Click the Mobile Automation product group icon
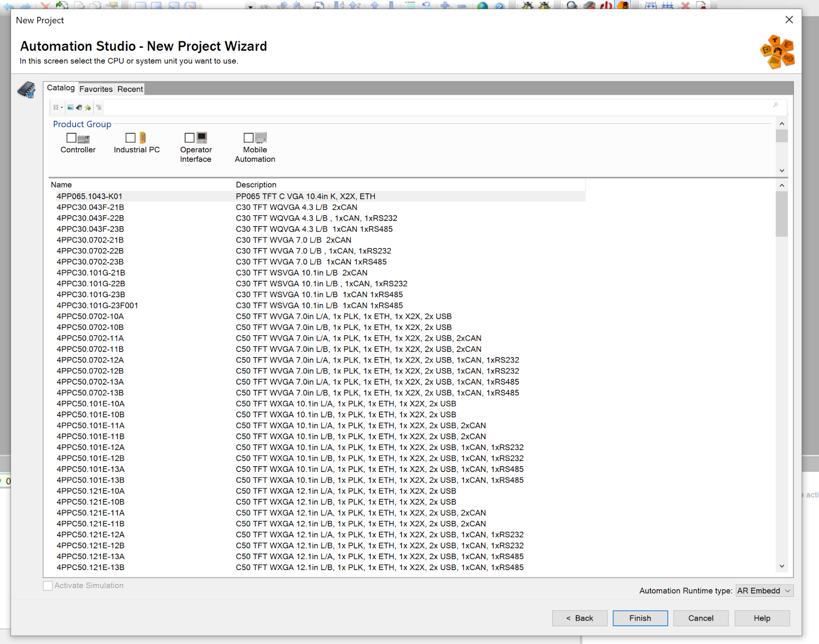This screenshot has width=819, height=644. (x=261, y=138)
